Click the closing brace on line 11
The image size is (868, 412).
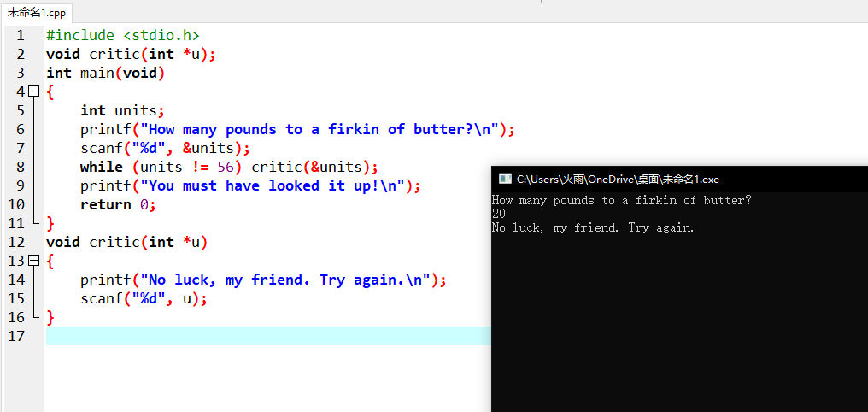[x=50, y=223]
